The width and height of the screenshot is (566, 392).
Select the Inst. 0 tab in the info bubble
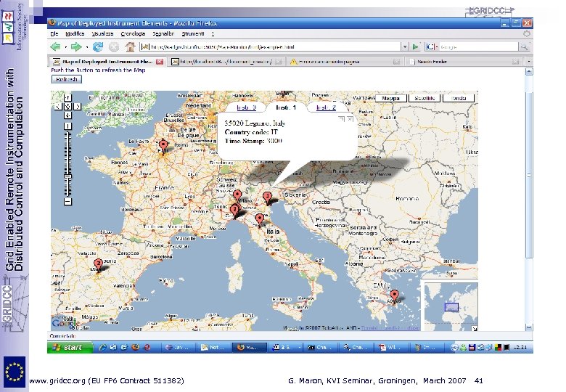pos(246,107)
